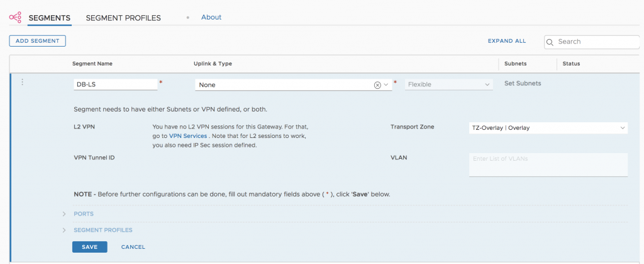Clear the Uplink selection with X icon
The image size is (644, 264).
pos(377,84)
